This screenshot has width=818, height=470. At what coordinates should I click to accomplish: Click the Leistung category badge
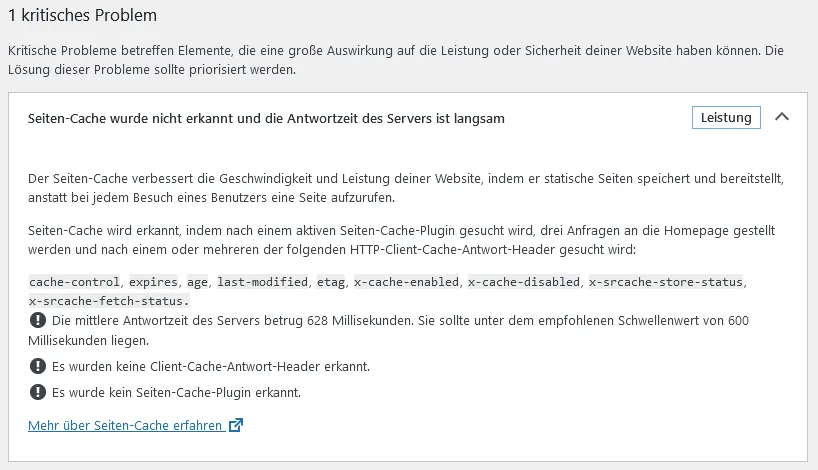pyautogui.click(x=726, y=117)
